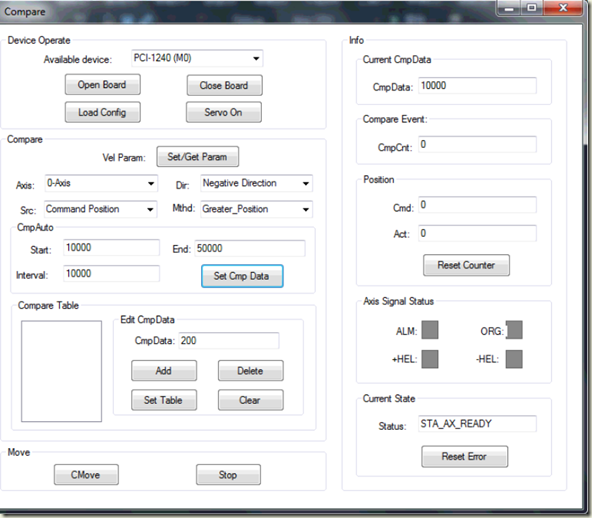
Task: Click the ORG status indicator
Action: coord(514,330)
